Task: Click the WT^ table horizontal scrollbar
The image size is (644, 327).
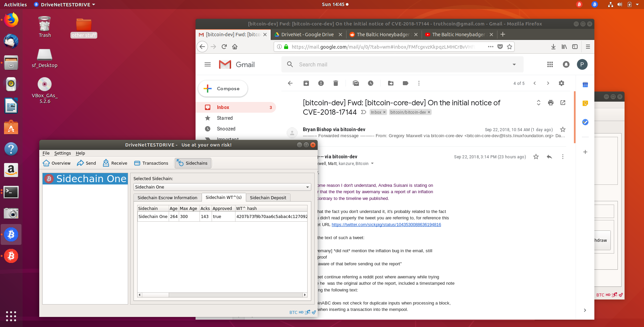Action: click(222, 295)
